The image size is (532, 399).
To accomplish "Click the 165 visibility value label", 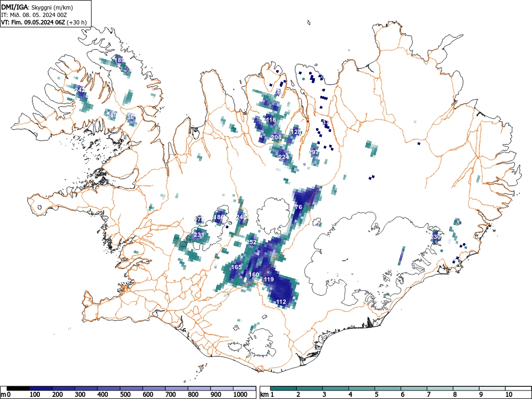I will (x=237, y=267).
